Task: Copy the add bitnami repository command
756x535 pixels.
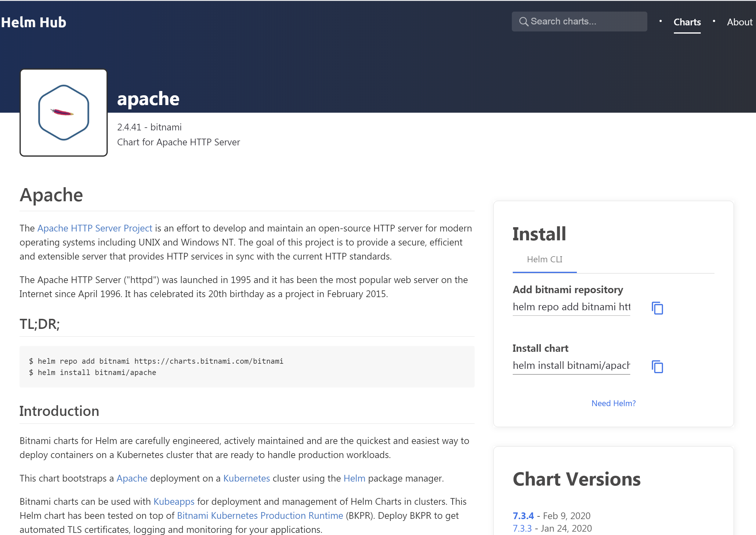Action: pos(657,308)
